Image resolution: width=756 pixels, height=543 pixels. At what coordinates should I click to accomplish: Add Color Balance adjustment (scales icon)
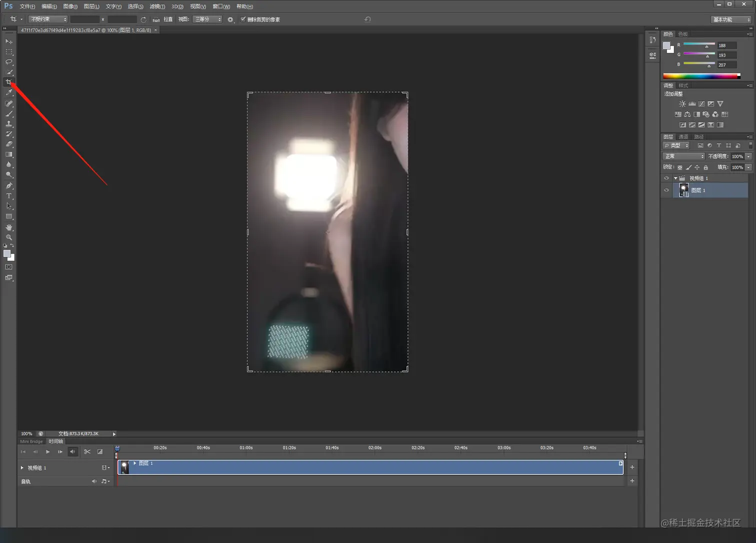coord(687,114)
